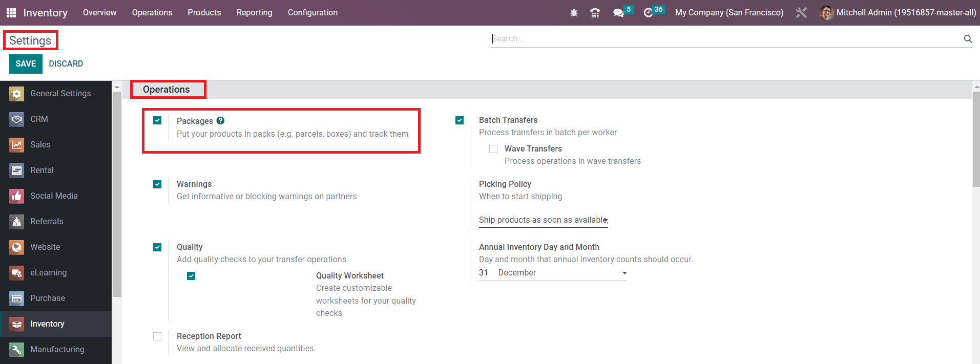
Task: Go to Sales settings
Action: [x=56, y=145]
